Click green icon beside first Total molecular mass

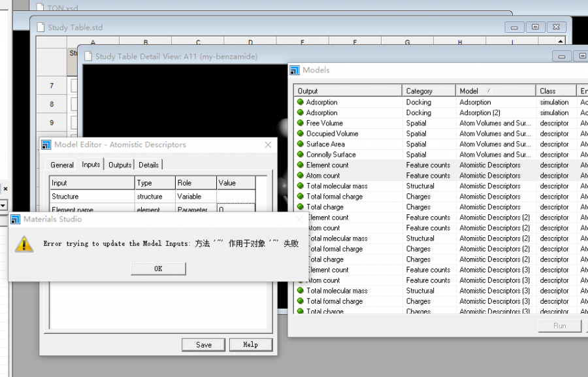click(x=301, y=186)
